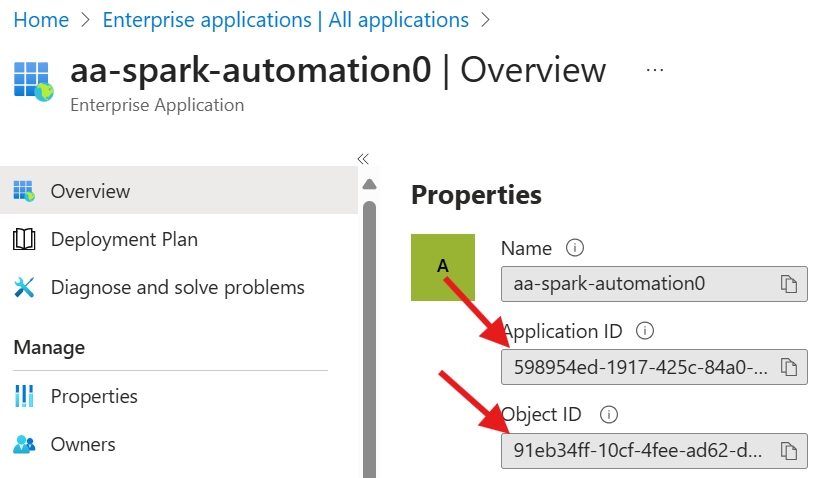This screenshot has height=478, width=828.
Task: Copy the Name field value
Action: (x=789, y=284)
